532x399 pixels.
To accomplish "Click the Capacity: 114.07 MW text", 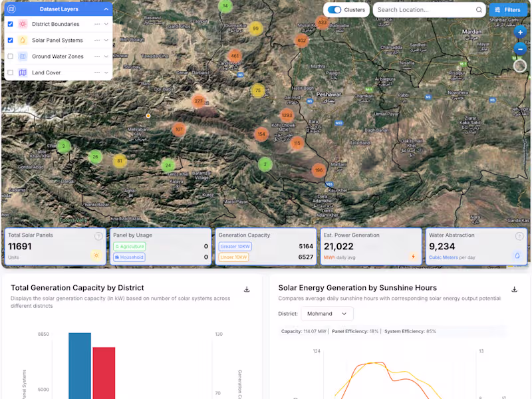I will click(x=303, y=331).
